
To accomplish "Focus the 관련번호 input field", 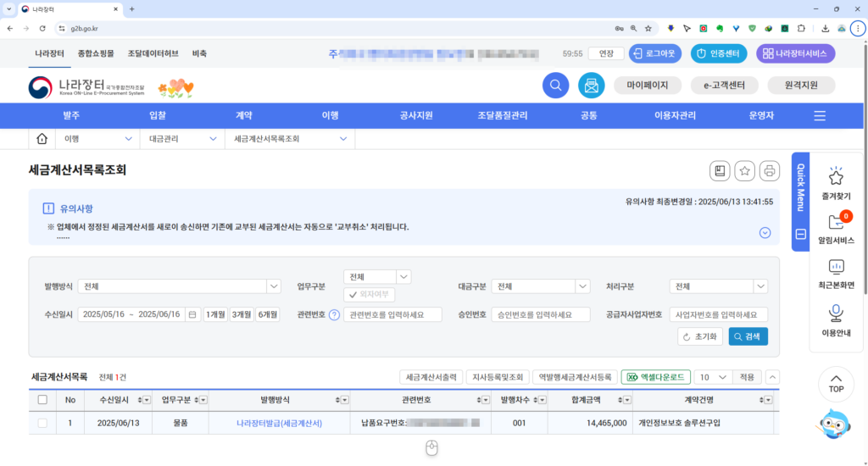I will click(x=393, y=315).
